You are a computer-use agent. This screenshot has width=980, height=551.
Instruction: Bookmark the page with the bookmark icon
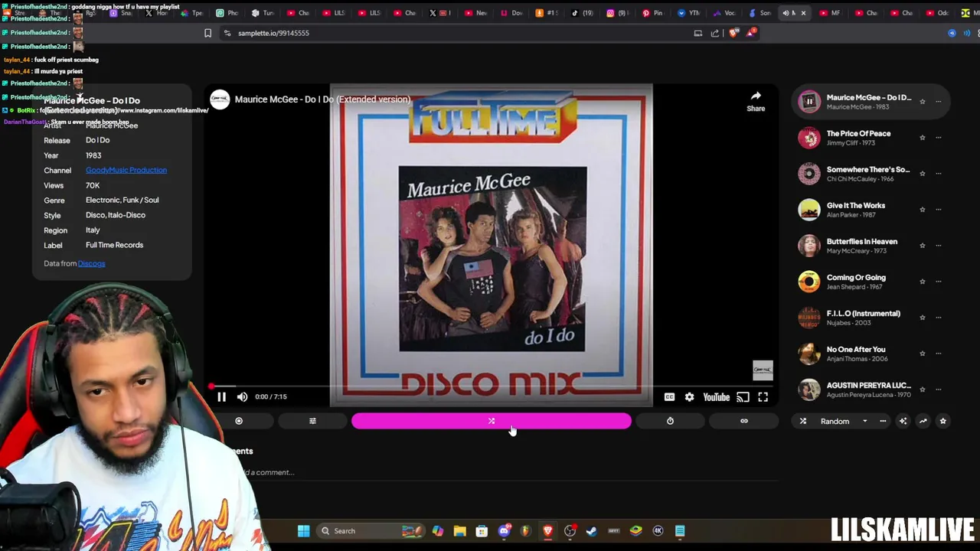pyautogui.click(x=207, y=33)
